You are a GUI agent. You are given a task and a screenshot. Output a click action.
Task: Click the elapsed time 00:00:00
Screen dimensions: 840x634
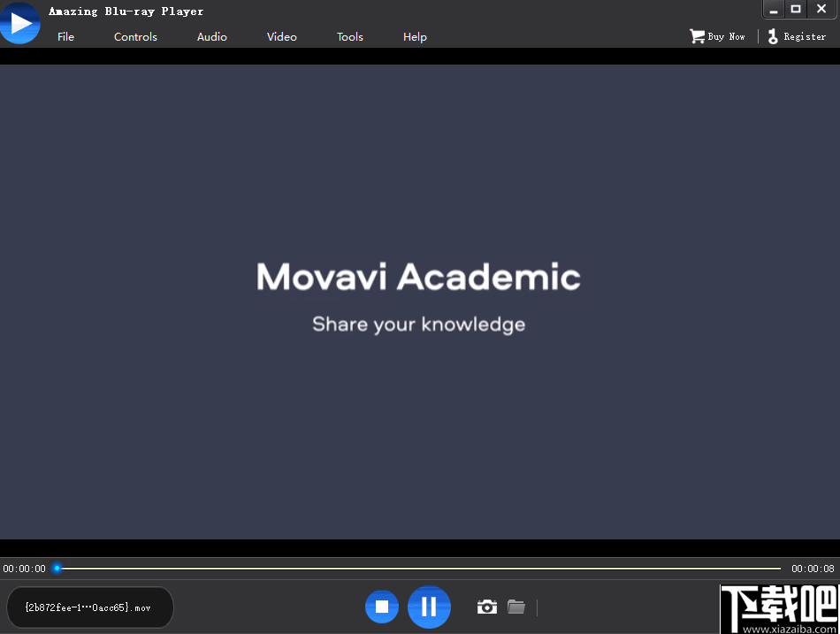click(25, 569)
